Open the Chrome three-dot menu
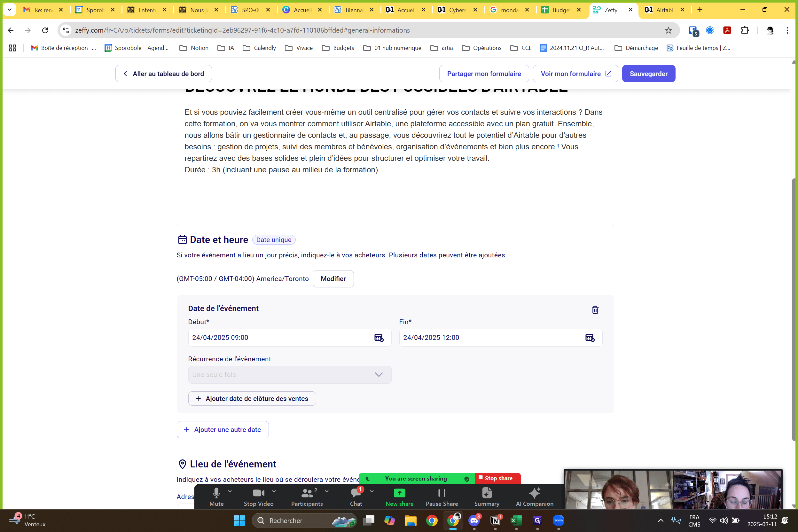The height and width of the screenshot is (532, 798). click(x=787, y=30)
